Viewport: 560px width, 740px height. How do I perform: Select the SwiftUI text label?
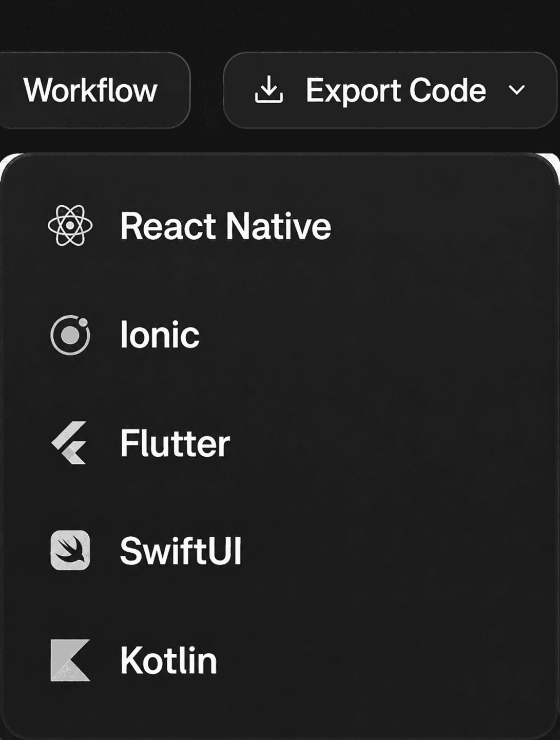(x=181, y=551)
